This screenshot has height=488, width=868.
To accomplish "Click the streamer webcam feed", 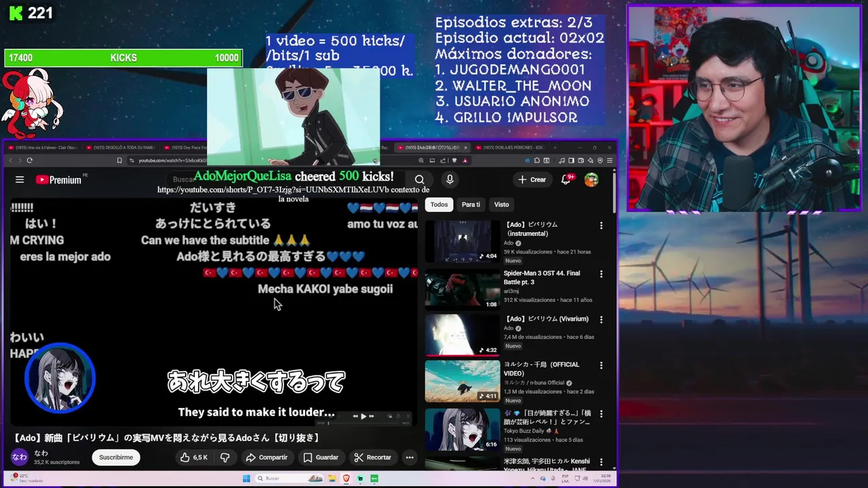I will pos(744,108).
